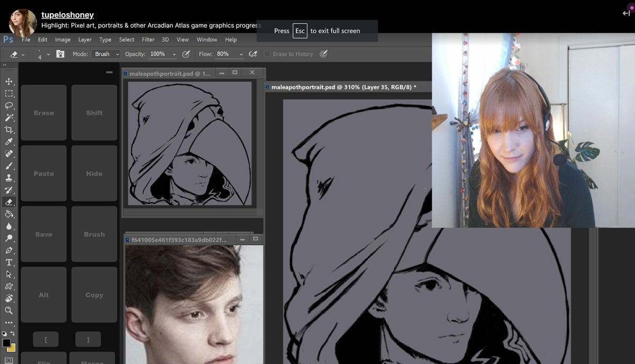
Task: Open the Opacity dropdown in options bar
Action: 174,54
